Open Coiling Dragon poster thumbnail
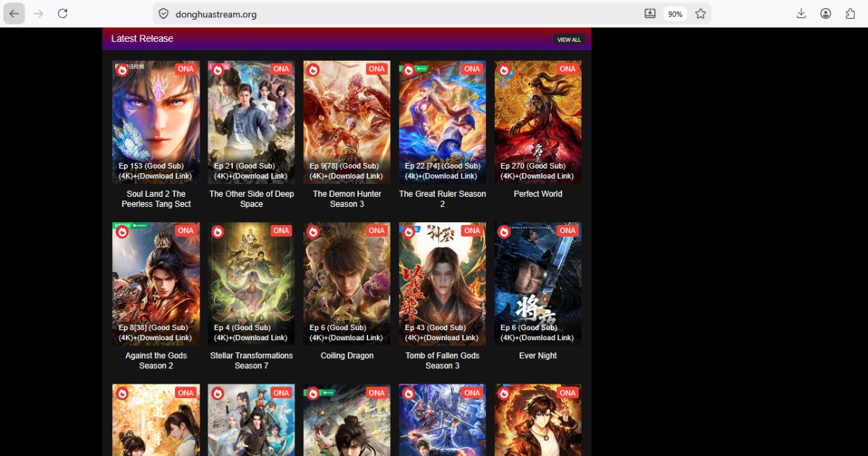This screenshot has width=868, height=456. point(347,284)
